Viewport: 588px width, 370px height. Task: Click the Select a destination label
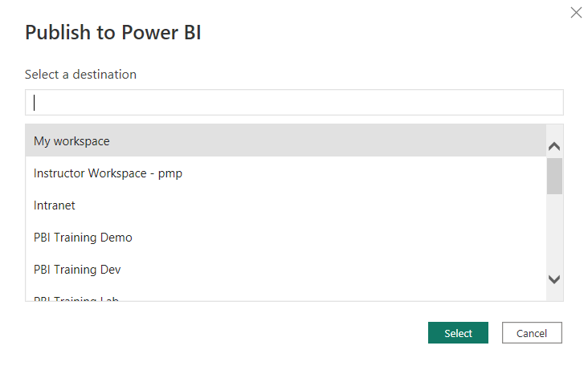click(x=80, y=75)
